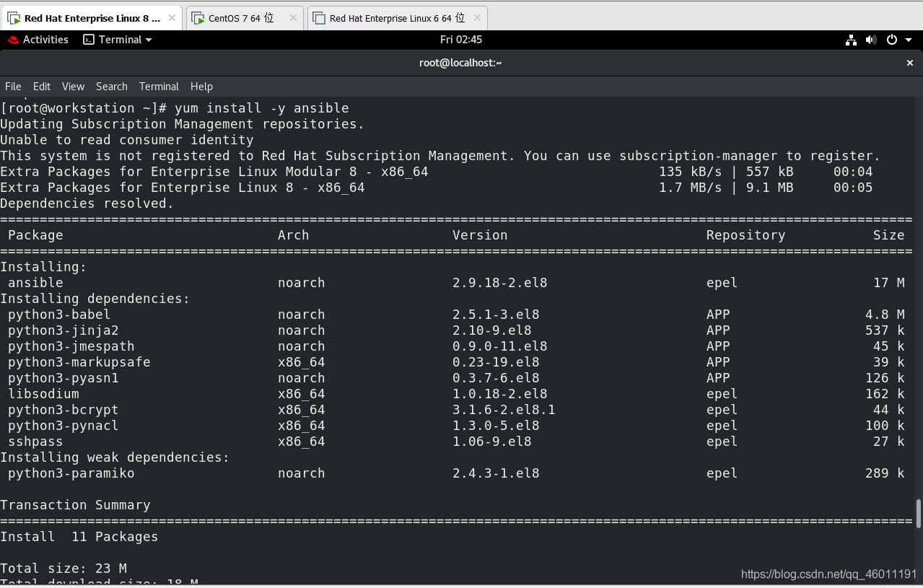Click the 'Transaction Summary' line
This screenshot has height=588, width=923.
(x=75, y=505)
